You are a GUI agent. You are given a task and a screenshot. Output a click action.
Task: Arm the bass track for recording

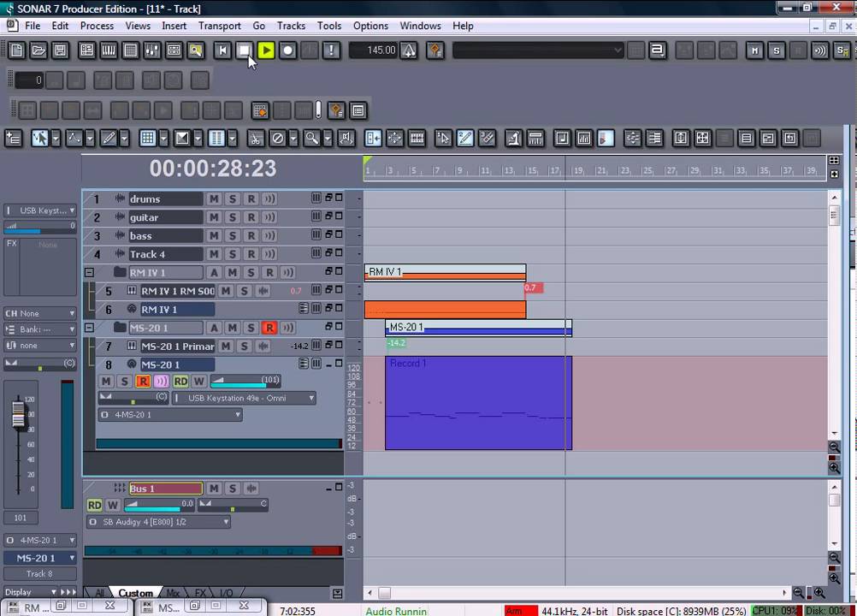click(x=251, y=236)
